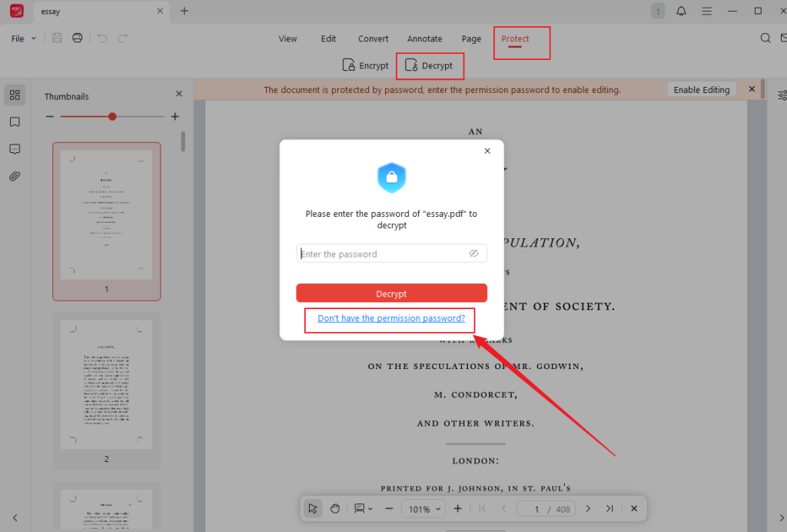
Task: Adjust the thumbnail size slider
Action: [x=112, y=116]
